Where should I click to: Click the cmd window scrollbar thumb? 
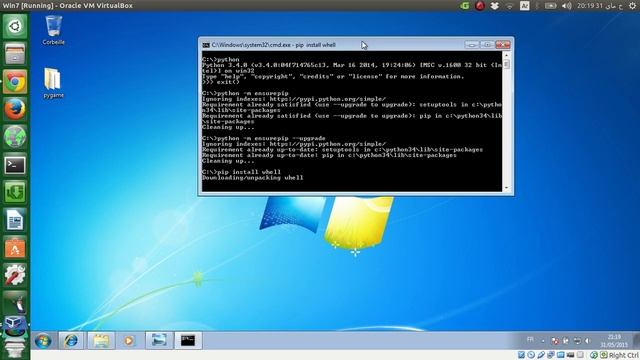[507, 64]
